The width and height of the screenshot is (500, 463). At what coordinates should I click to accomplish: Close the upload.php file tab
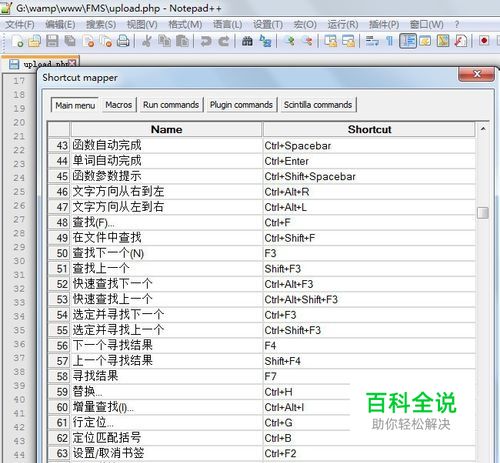(72, 63)
